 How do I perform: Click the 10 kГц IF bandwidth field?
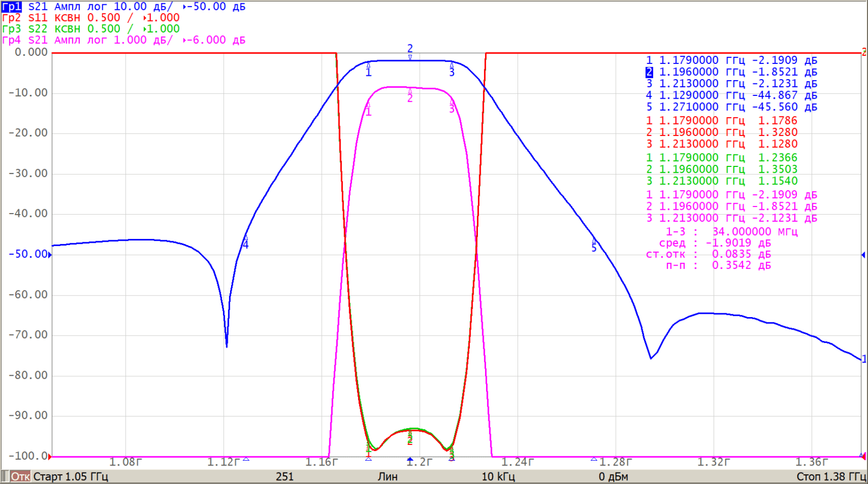click(498, 476)
